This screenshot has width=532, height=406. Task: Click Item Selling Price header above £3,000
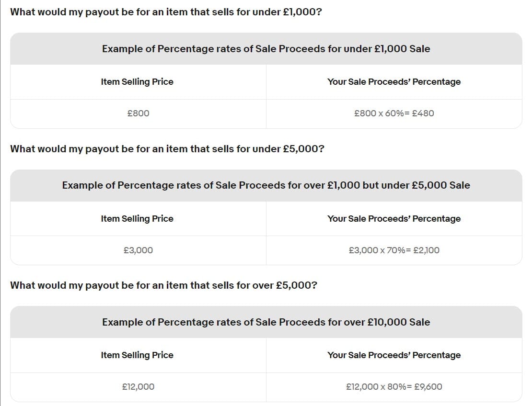(137, 219)
